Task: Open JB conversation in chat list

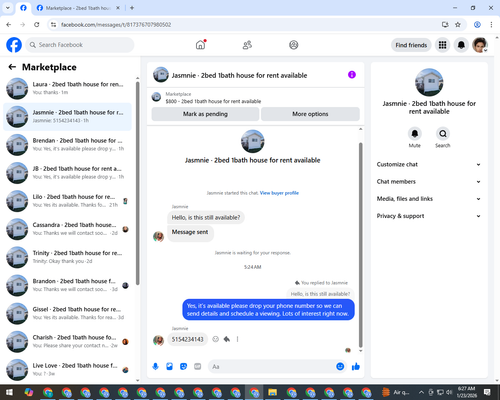Action: (x=68, y=173)
